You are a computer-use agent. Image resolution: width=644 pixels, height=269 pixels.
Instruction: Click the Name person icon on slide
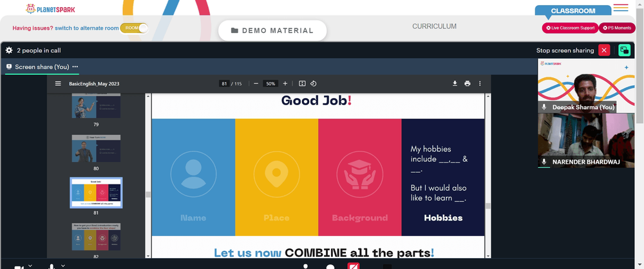coord(193,174)
